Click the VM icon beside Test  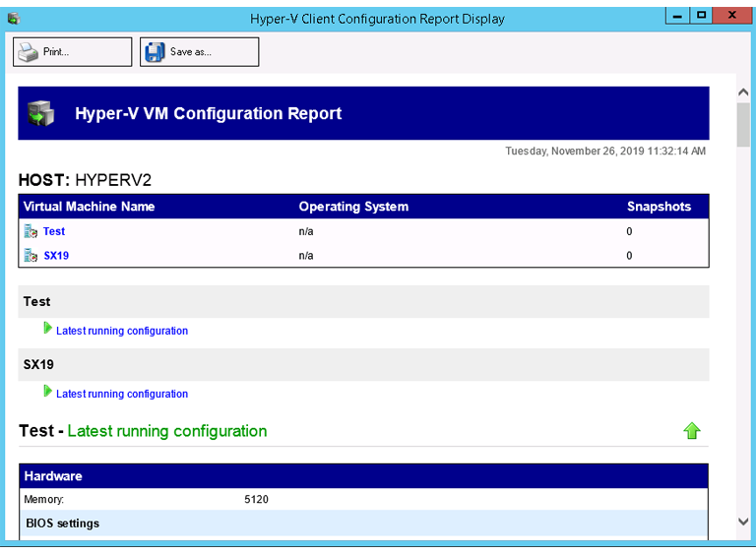(x=31, y=231)
